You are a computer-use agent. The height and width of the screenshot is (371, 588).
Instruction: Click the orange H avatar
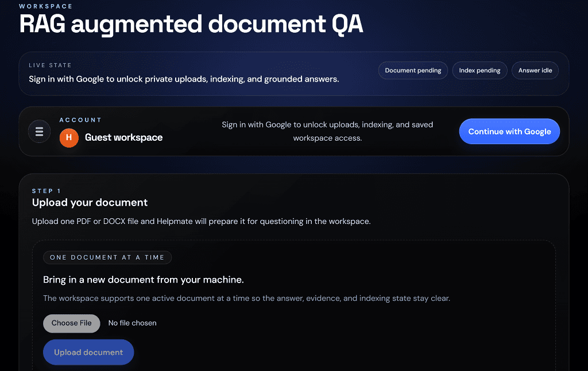(x=69, y=138)
